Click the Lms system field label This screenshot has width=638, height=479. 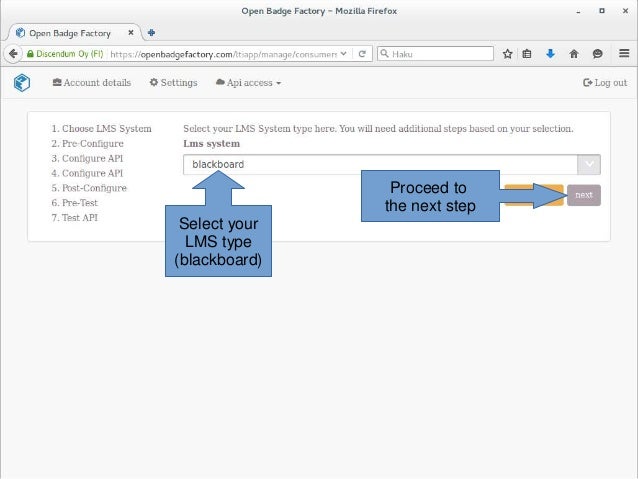pyautogui.click(x=212, y=144)
